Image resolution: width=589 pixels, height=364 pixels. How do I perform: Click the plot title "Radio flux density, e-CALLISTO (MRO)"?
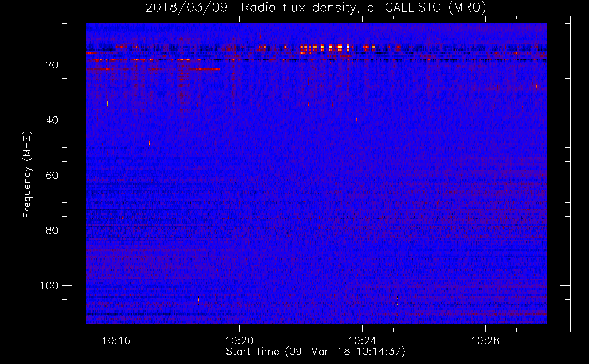(x=364, y=8)
